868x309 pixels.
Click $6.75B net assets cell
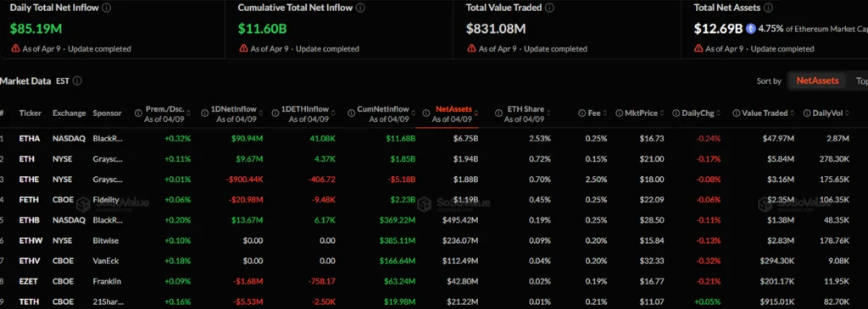[465, 138]
